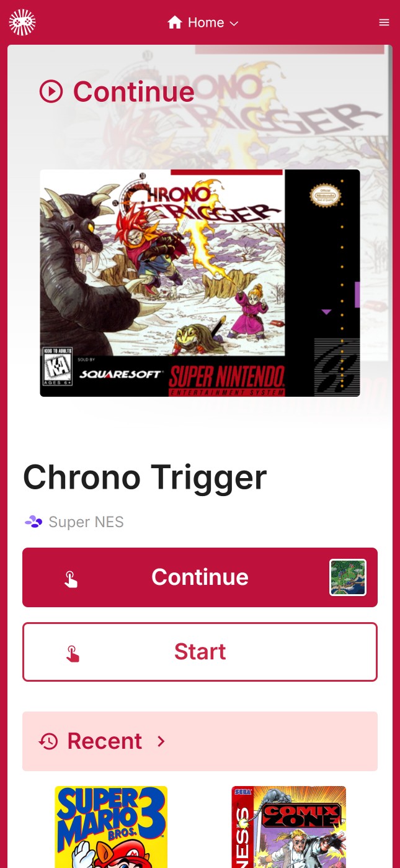Screen dimensions: 400x868
Task: Open the Comix Zone game cover
Action: [289, 827]
